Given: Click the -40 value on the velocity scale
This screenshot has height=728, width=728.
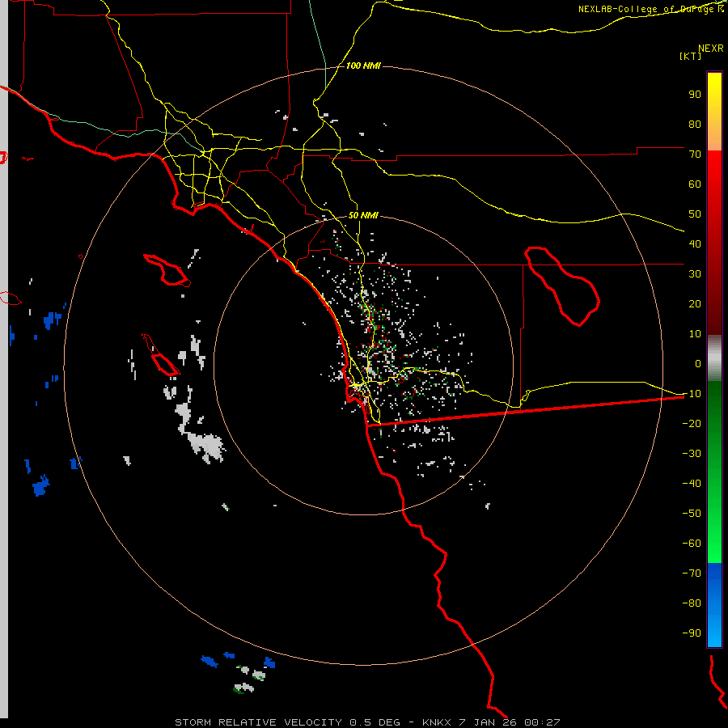Looking at the screenshot, I should tap(692, 484).
